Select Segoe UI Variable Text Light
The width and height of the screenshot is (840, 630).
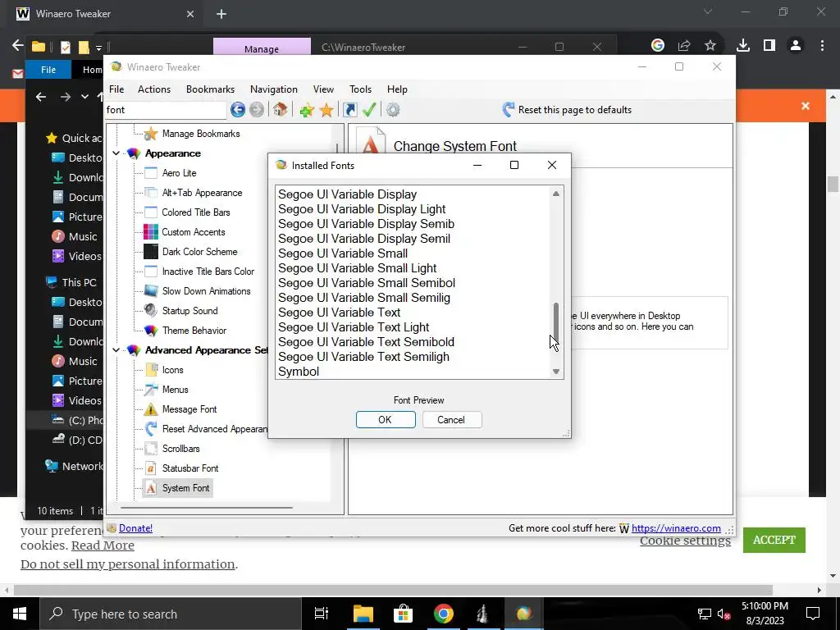tap(354, 327)
